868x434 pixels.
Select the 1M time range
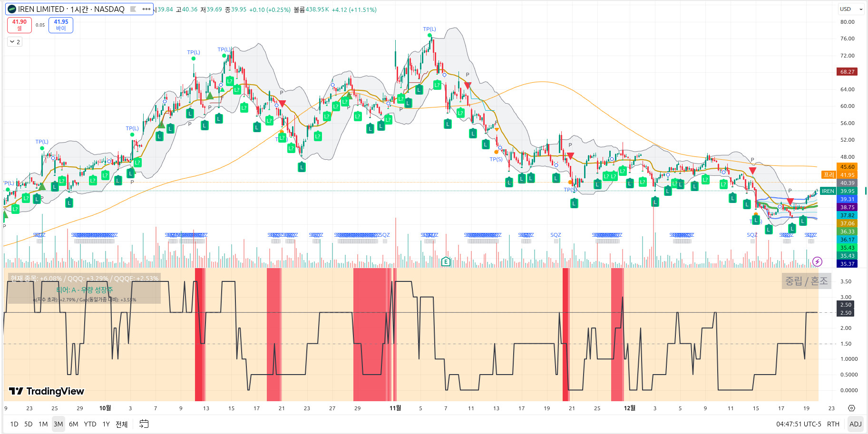[x=43, y=424]
